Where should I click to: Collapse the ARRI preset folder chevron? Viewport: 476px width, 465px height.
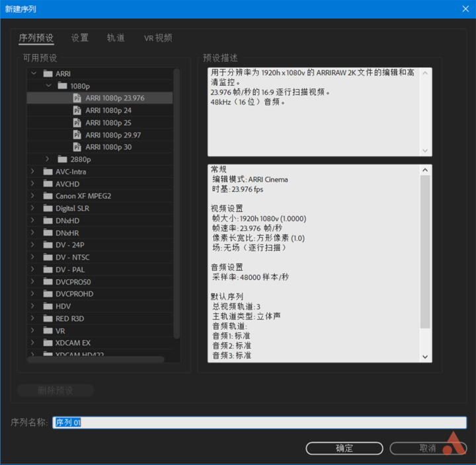(34, 73)
